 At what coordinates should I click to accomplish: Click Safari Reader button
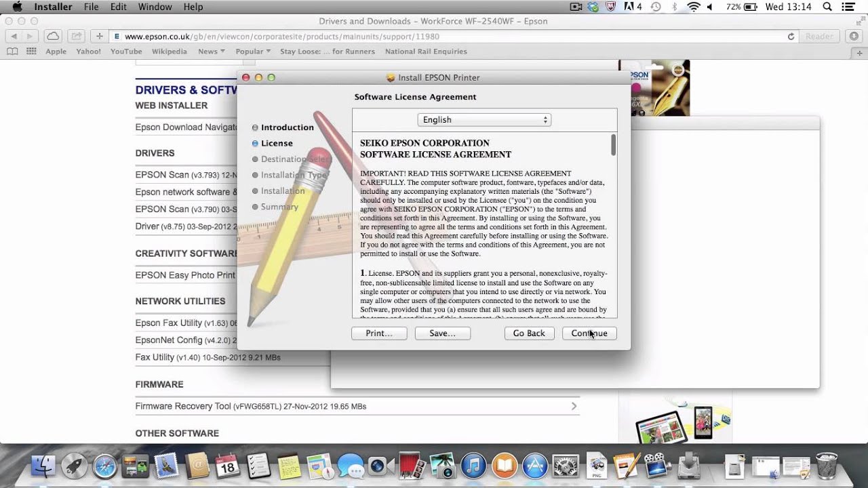coord(819,37)
